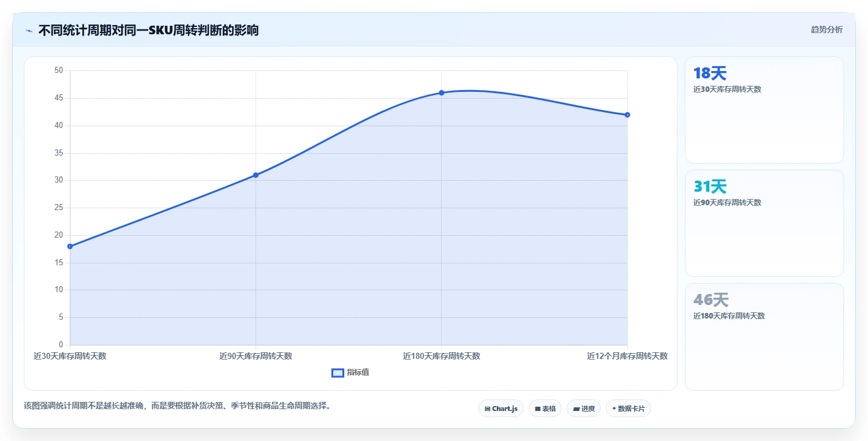Click x-axis label 近180天库存周转天数
The width and height of the screenshot is (868, 441).
pyautogui.click(x=442, y=356)
